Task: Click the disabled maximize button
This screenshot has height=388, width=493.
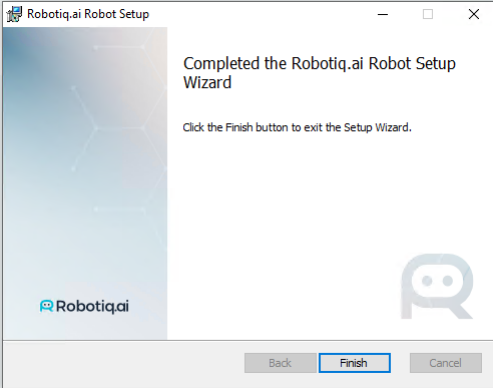Action: coord(428,14)
